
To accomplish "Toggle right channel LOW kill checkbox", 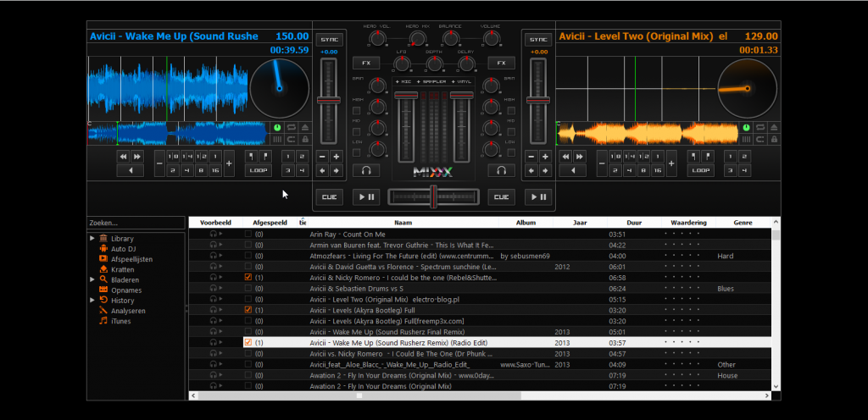I will [511, 152].
